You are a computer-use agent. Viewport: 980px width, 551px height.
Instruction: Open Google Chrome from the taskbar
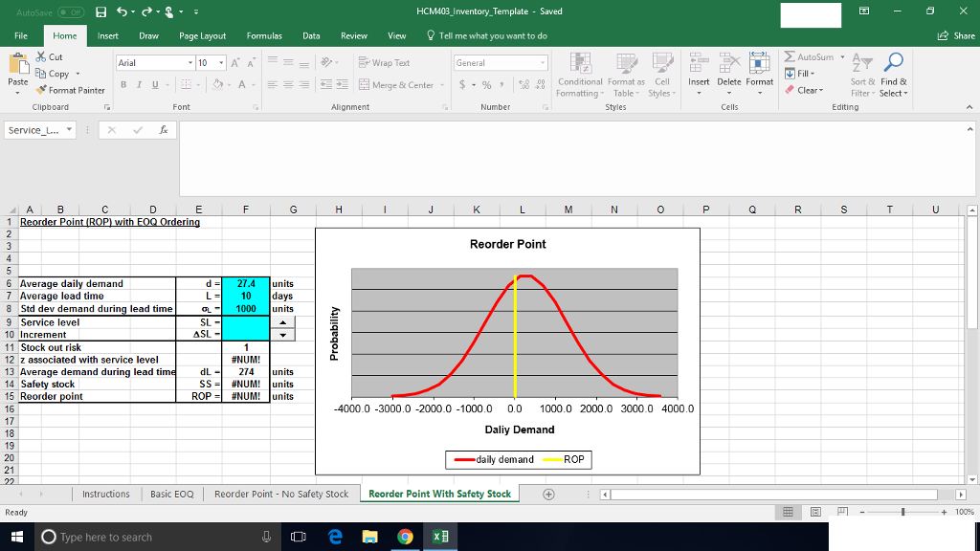pos(405,537)
